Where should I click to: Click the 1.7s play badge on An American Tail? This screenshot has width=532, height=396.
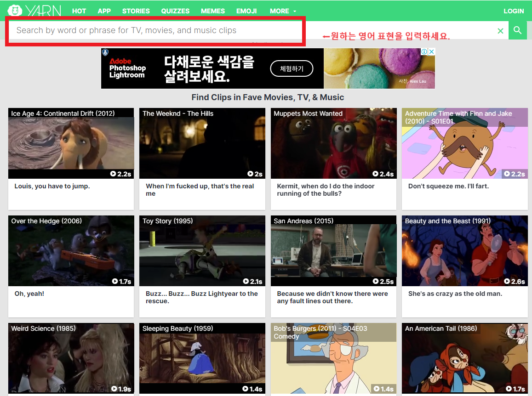tap(515, 389)
